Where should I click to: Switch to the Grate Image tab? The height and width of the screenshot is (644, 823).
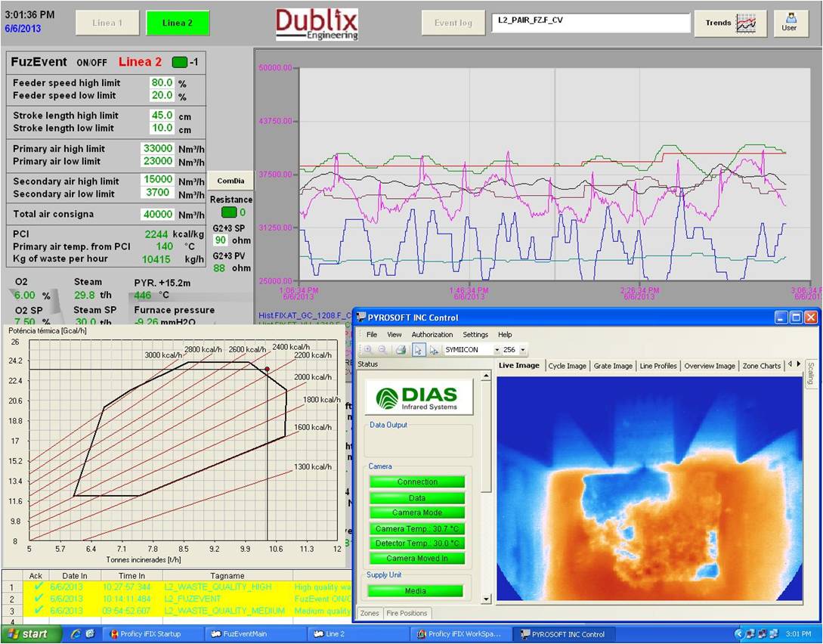[x=612, y=366]
